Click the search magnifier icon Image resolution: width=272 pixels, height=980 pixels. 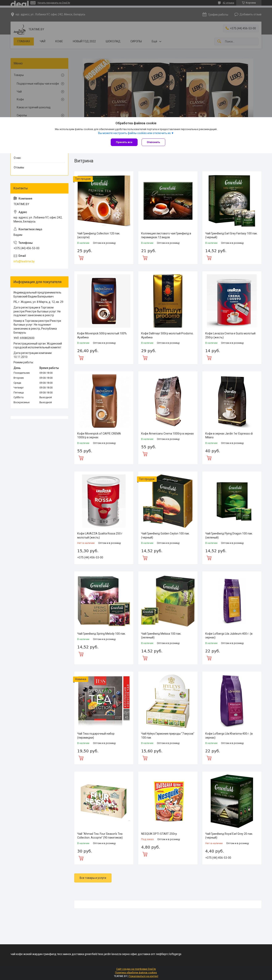(219, 41)
